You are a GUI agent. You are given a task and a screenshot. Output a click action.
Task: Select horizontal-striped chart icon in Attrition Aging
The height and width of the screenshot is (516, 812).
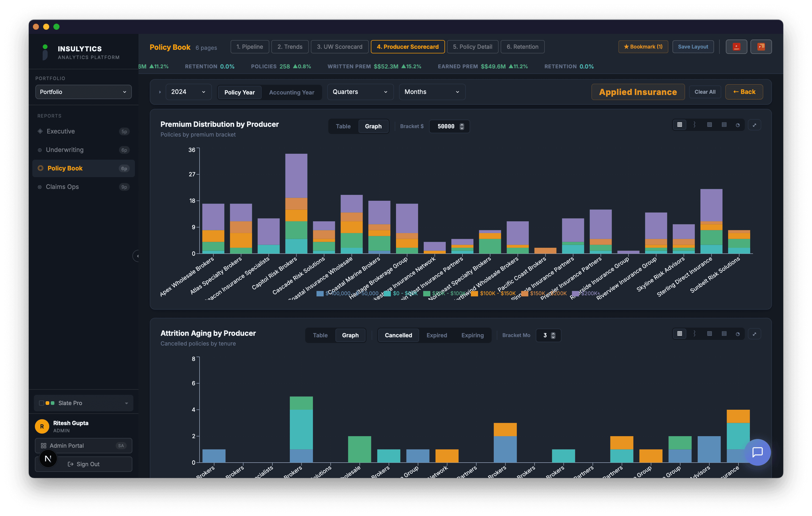724,334
